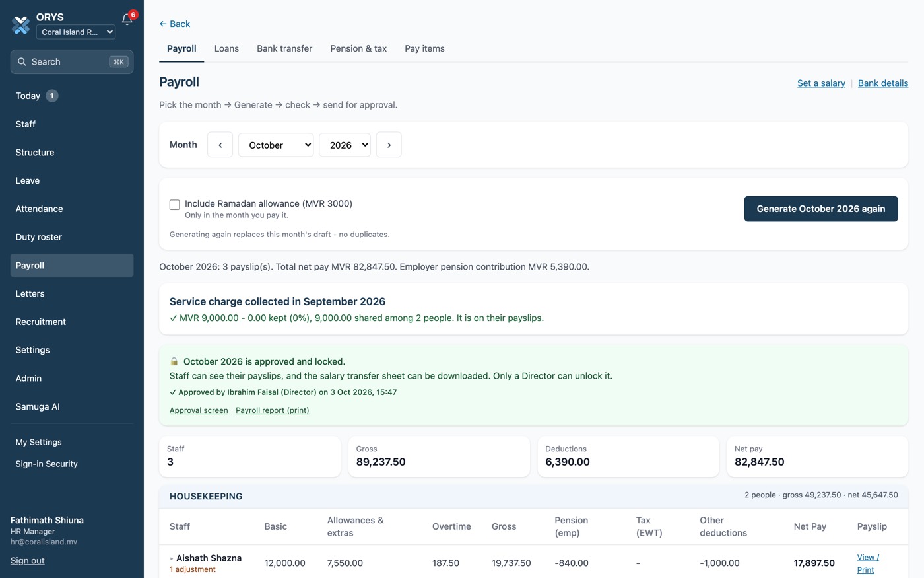
Task: Click Generate October 2026 again button
Action: point(821,209)
